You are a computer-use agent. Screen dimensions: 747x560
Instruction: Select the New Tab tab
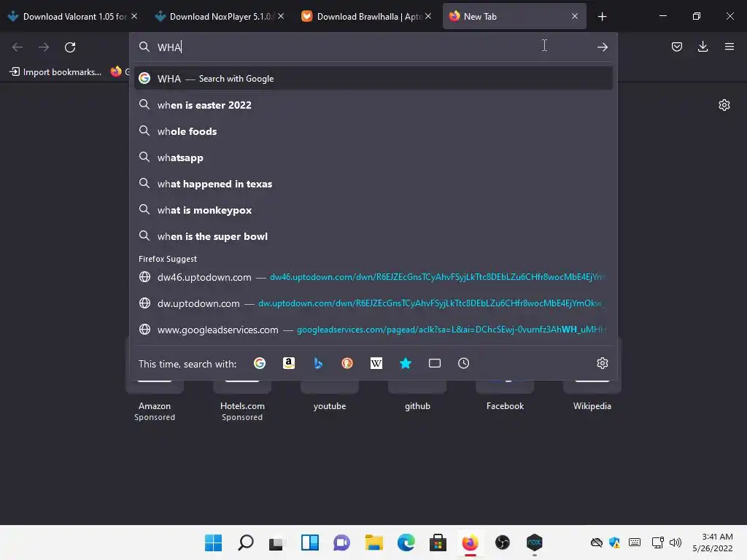pyautogui.click(x=514, y=17)
